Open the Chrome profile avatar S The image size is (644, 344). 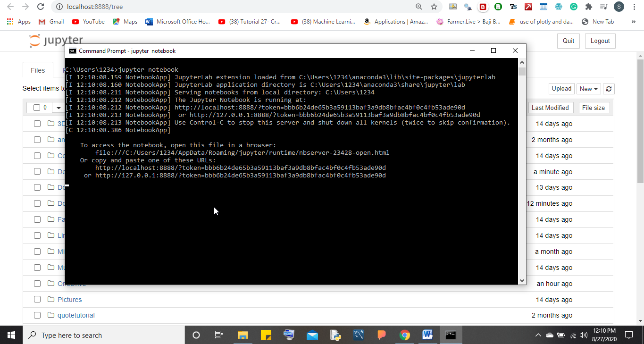[x=619, y=7]
